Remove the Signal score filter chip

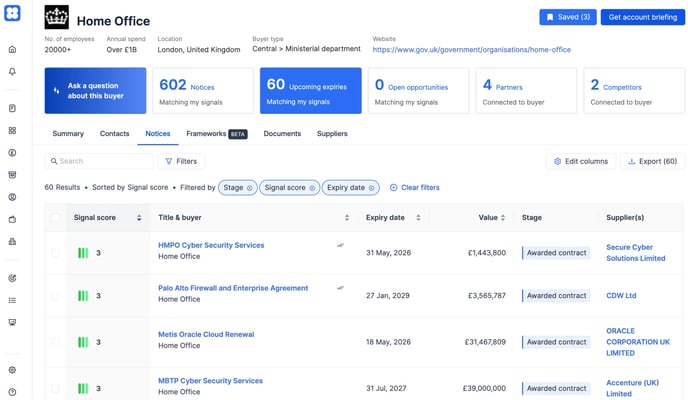(x=312, y=188)
